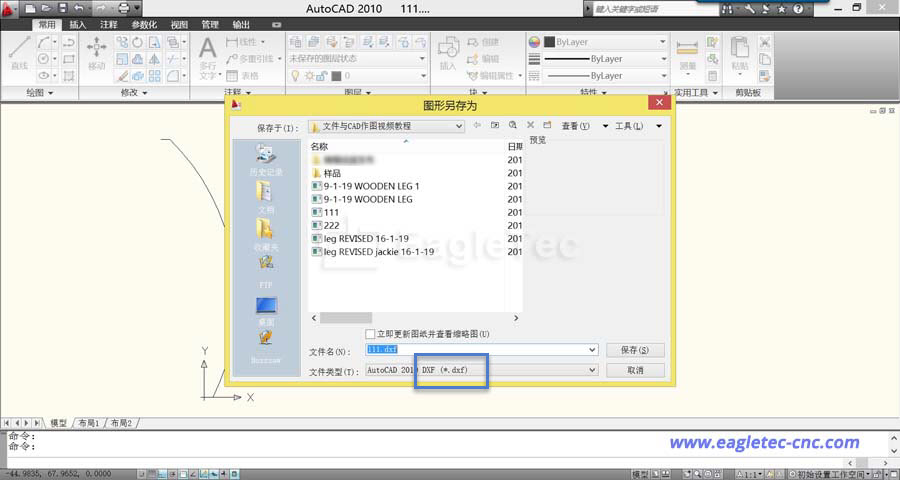This screenshot has width=900, height=480.
Task: Click the Undo arrow in quick access toolbar
Action: click(x=79, y=8)
